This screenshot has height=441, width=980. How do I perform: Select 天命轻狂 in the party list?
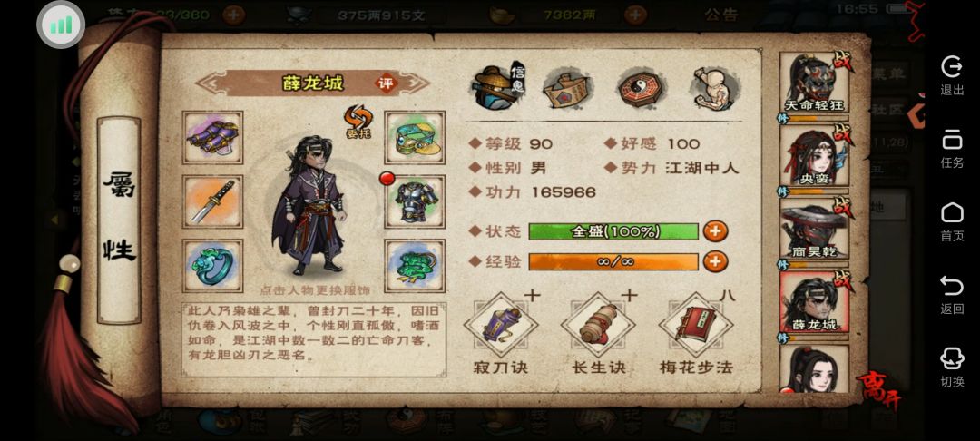coord(814,83)
